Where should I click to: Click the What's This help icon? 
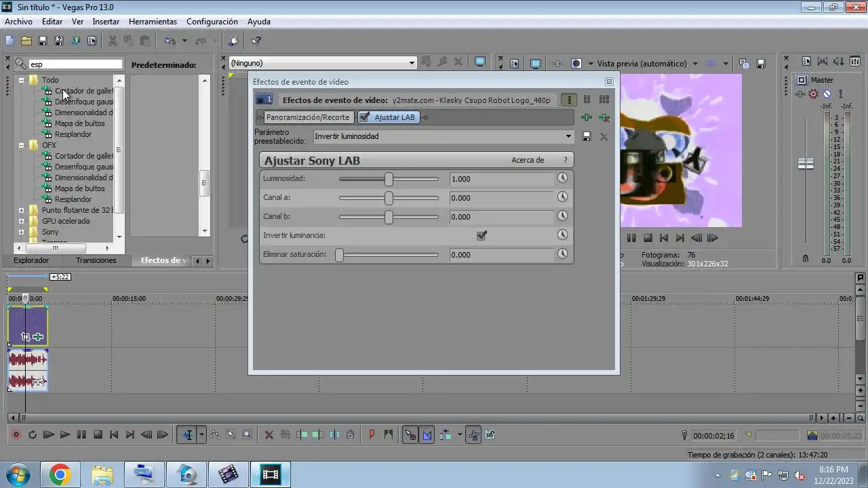256,41
